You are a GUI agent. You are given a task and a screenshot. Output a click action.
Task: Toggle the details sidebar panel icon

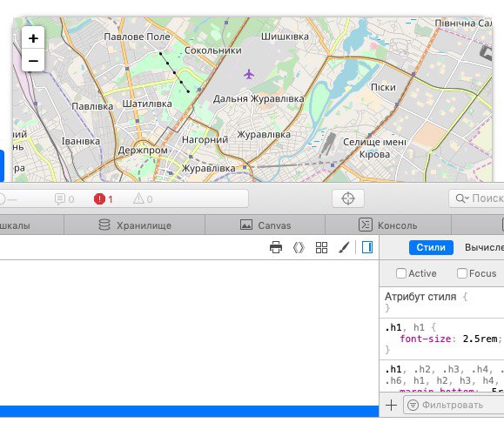(367, 247)
